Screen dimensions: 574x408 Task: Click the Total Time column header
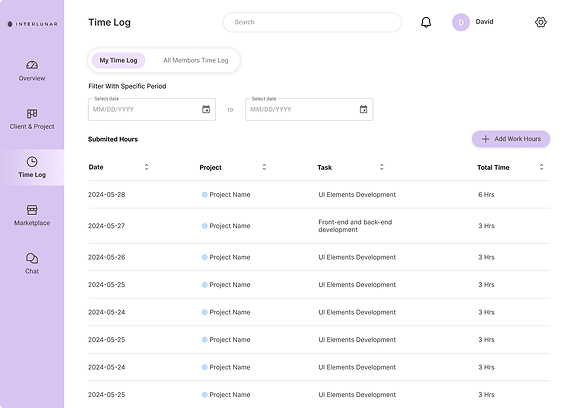[x=493, y=168]
